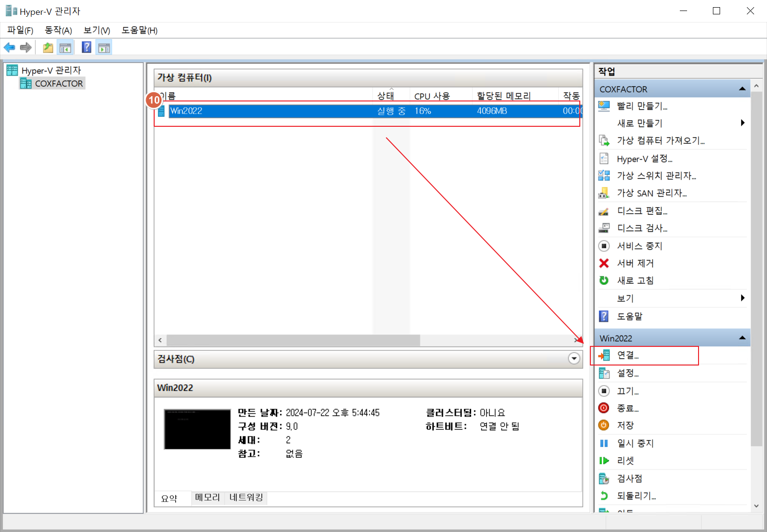Click the Reset (리셋) icon

click(x=604, y=461)
